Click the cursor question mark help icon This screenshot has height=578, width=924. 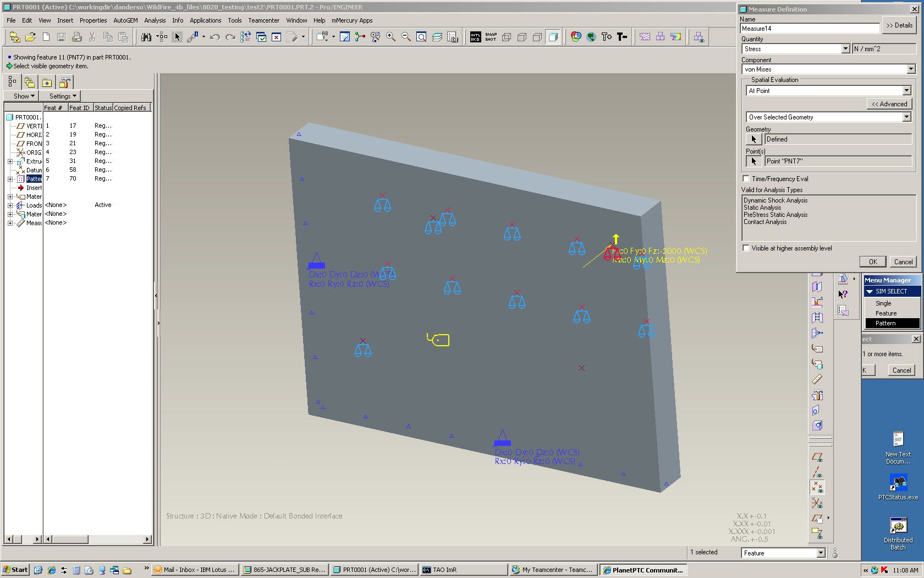coord(843,295)
